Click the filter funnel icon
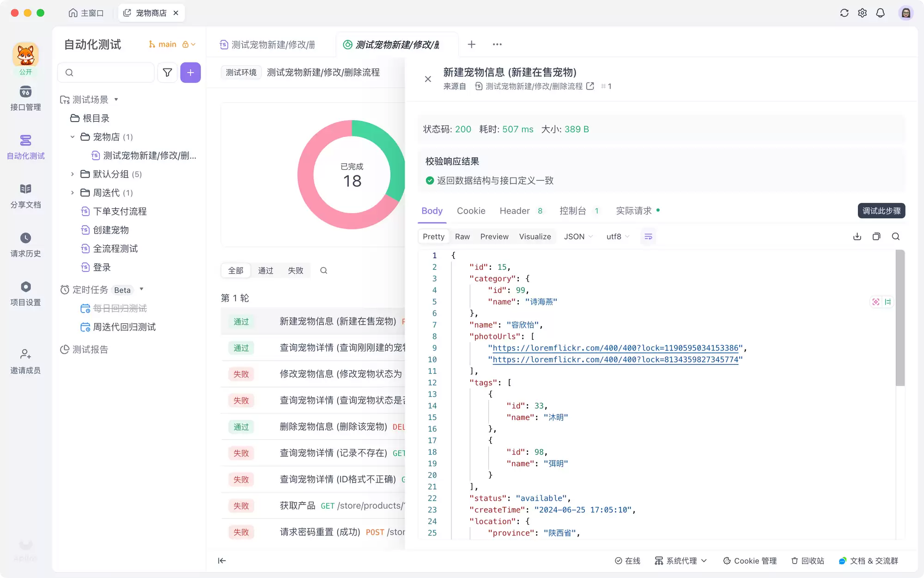The width and height of the screenshot is (924, 578). [167, 73]
